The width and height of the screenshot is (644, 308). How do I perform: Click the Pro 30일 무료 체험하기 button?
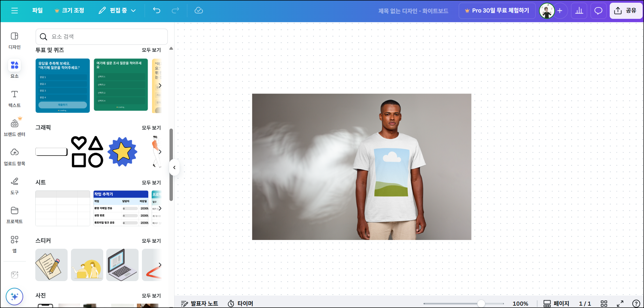click(497, 10)
